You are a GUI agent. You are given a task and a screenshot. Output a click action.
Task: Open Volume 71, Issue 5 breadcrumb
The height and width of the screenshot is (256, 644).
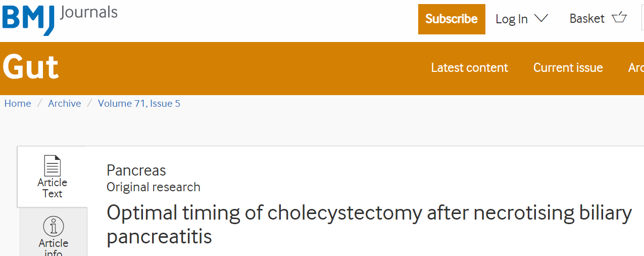(139, 103)
